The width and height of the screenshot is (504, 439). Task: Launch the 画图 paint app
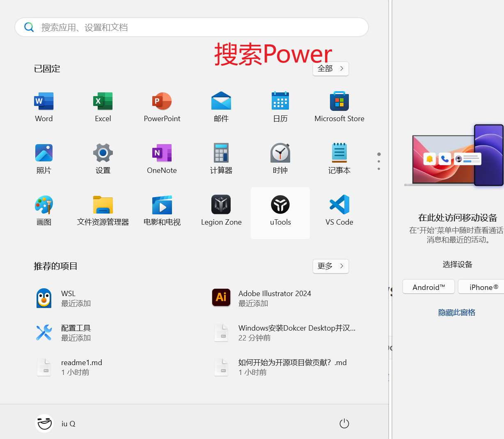point(44,211)
